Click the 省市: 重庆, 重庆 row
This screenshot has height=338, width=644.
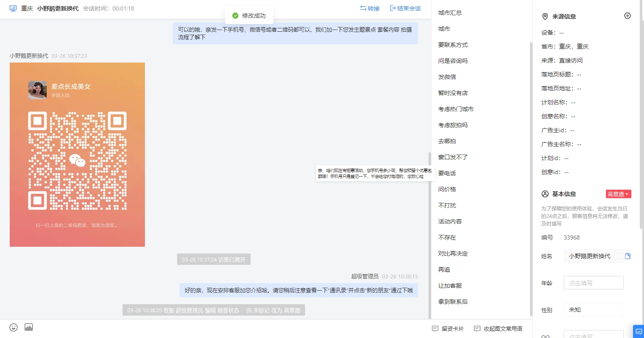tap(565, 46)
